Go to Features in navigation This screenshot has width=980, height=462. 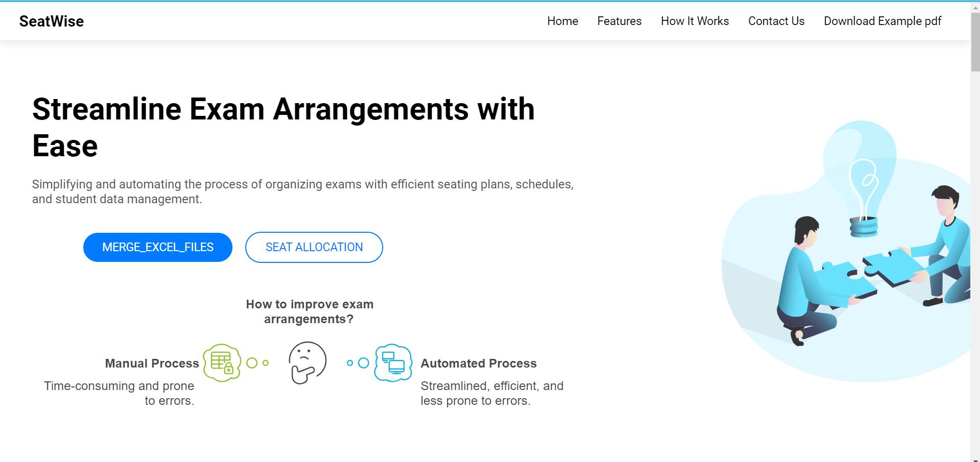tap(619, 21)
